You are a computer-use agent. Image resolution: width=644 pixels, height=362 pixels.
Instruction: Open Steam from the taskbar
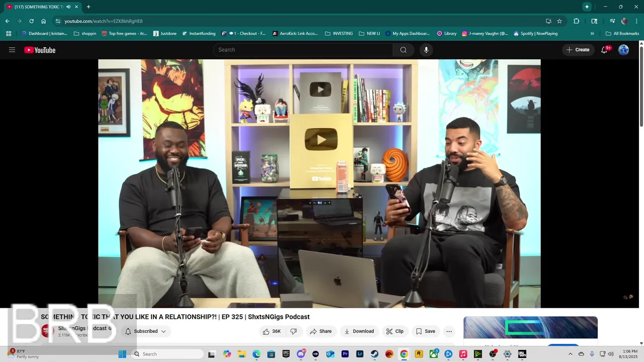[374, 354]
